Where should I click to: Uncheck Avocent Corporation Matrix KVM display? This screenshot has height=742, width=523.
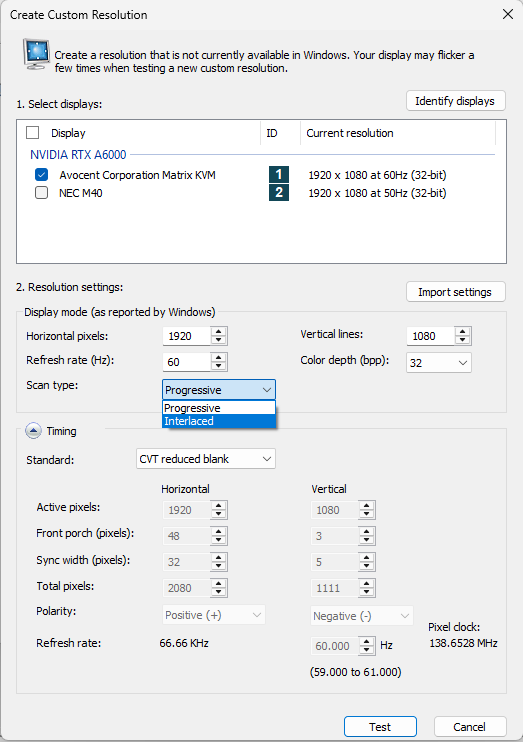coord(42,175)
